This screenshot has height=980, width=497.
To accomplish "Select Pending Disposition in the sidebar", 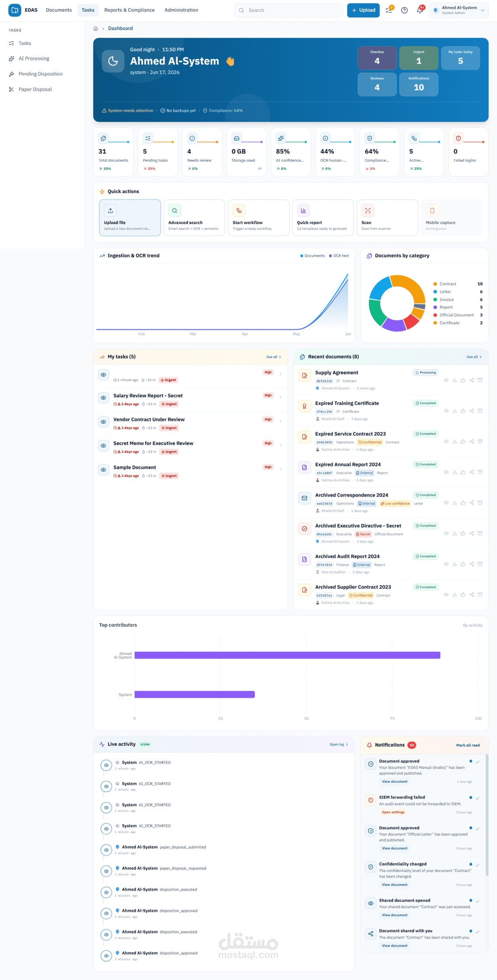I will coord(40,74).
